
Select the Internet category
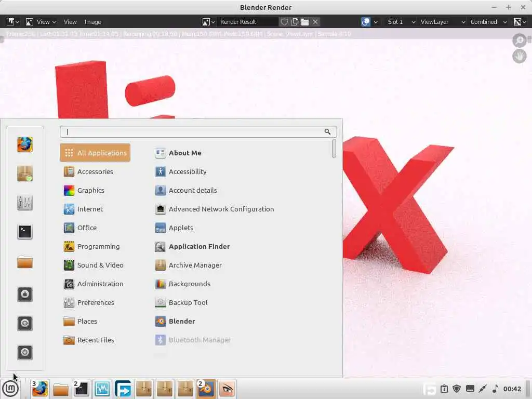95,209
